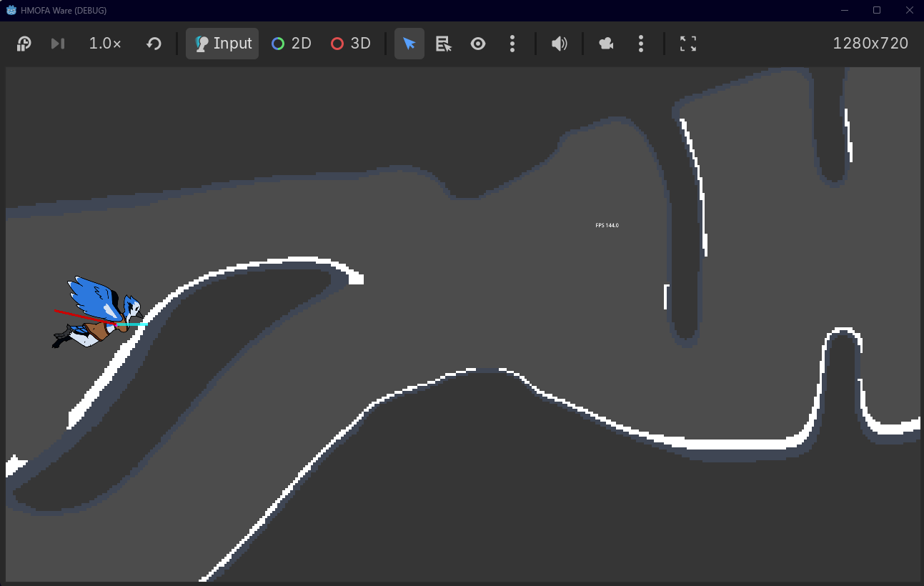924x586 pixels.
Task: Reset game speed with the circular arrow icon
Action: [154, 44]
